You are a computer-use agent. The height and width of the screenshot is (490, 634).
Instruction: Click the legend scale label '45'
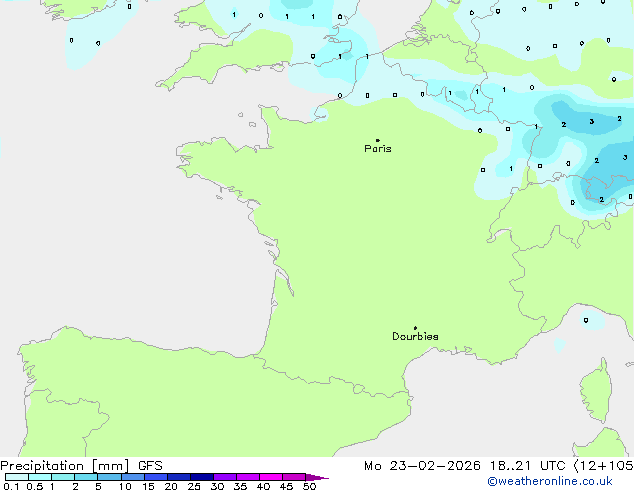point(286,486)
